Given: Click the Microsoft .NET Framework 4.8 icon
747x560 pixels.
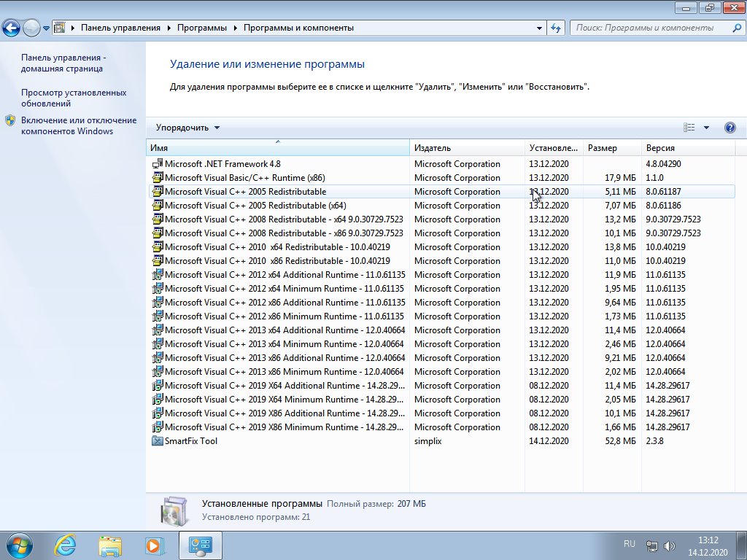Looking at the screenshot, I should pyautogui.click(x=157, y=164).
